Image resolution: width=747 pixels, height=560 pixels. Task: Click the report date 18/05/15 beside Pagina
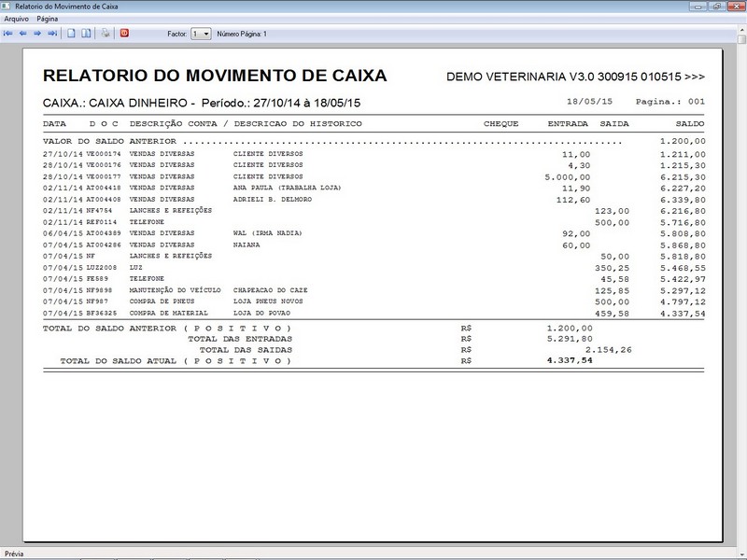tap(589, 102)
